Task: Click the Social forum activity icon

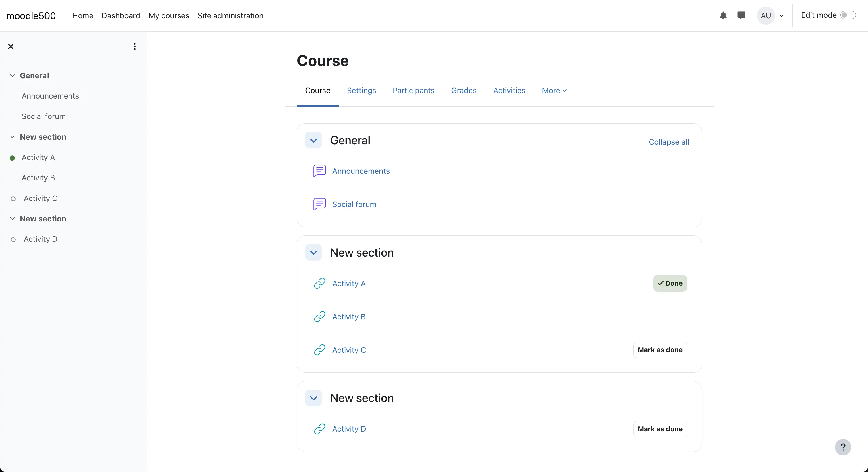Action: pos(319,204)
